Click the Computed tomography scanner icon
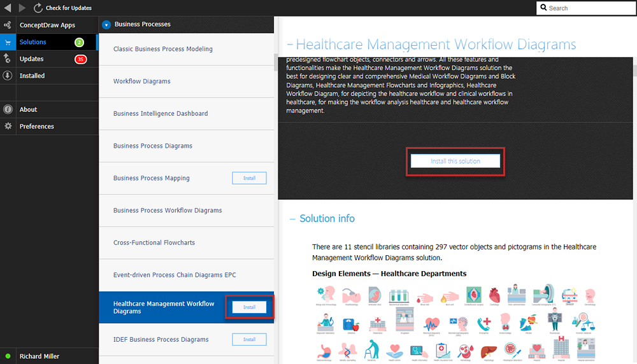Image resolution: width=637 pixels, height=364 pixels. tap(544, 293)
